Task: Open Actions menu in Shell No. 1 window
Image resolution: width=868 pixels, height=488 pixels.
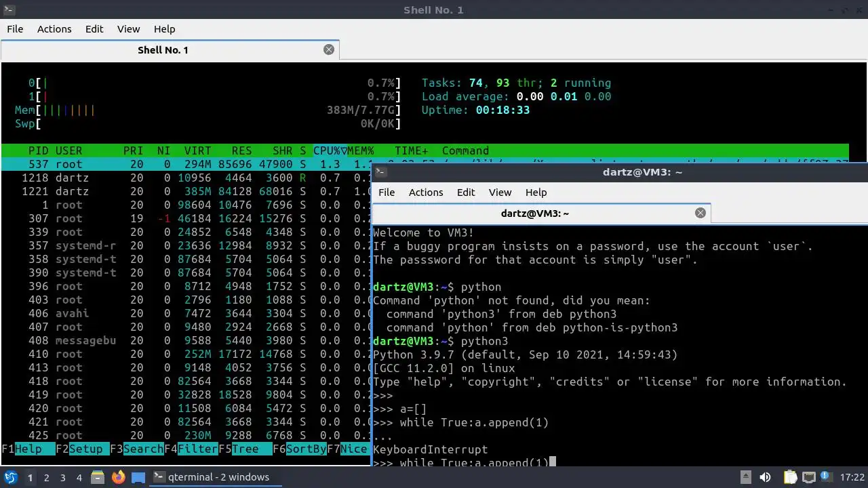Action: pos(54,28)
